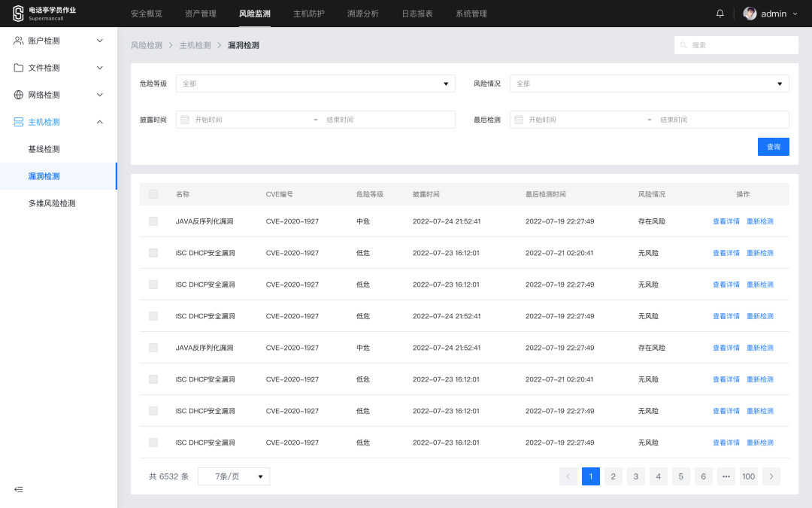
Task: Go to the 日志报表 tab
Action: click(417, 14)
